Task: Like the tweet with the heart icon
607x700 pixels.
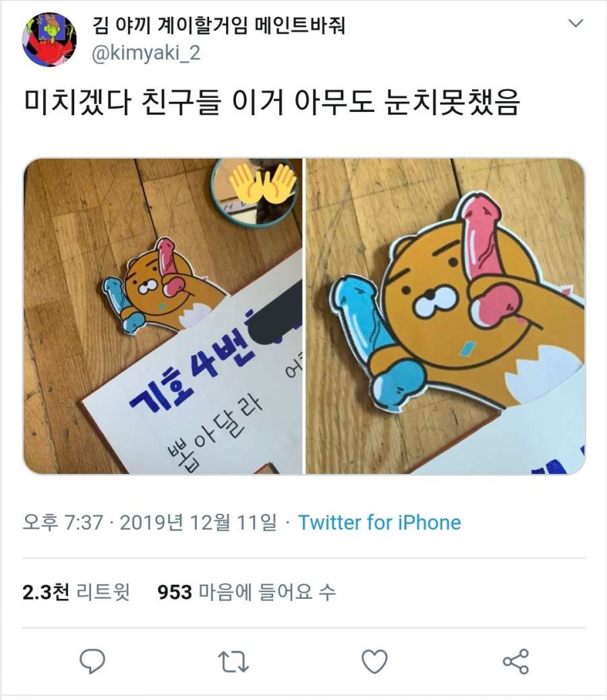Action: click(374, 661)
